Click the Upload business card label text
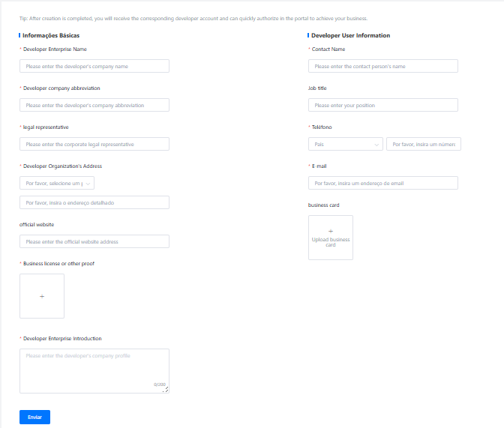504x428 pixels. point(331,242)
